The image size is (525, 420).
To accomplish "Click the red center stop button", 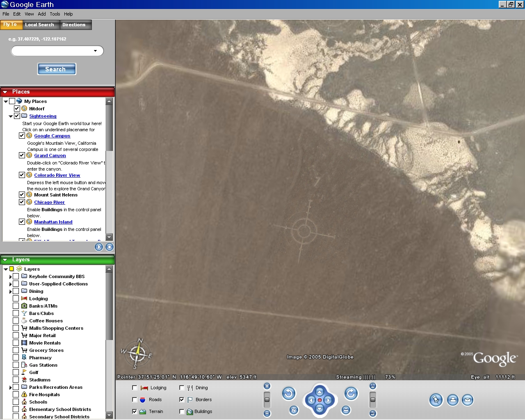I will [x=320, y=400].
